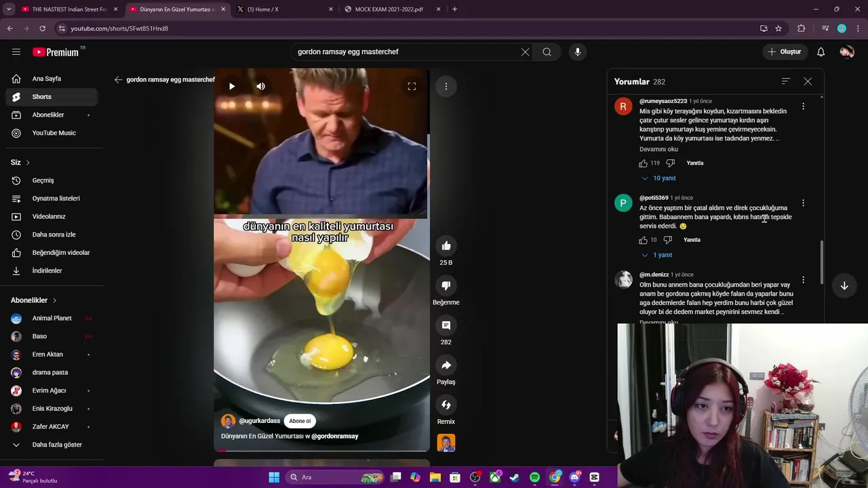Viewport: 868px width, 488px height.
Task: Reload the page in the browser
Action: pyautogui.click(x=42, y=28)
